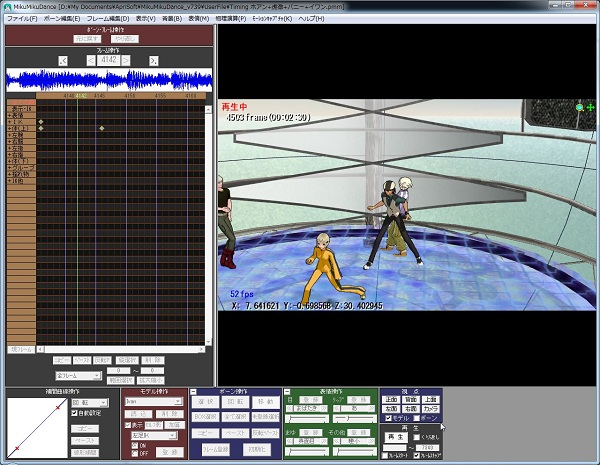Image resolution: width=600 pixels, height=465 pixels.
Task: Click the interpolation curve graph
Action: click(37, 428)
